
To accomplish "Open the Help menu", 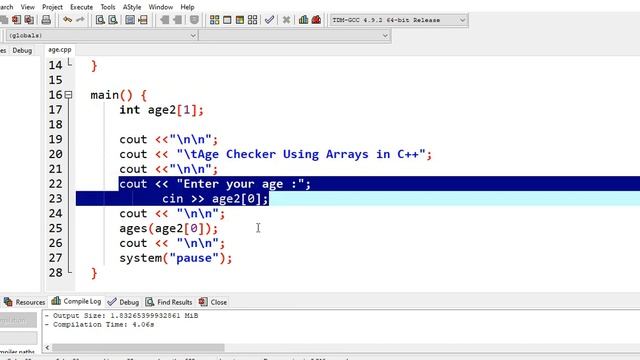I will coord(187,7).
